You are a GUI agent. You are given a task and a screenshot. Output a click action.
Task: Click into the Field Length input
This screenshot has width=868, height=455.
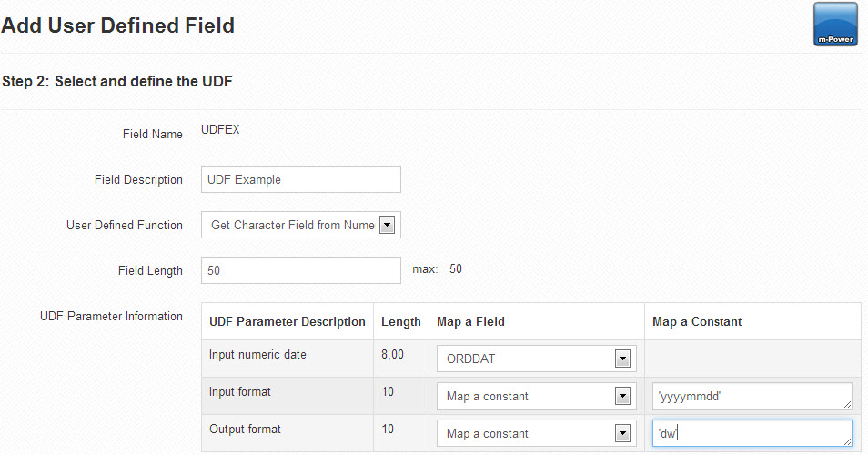tap(300, 270)
